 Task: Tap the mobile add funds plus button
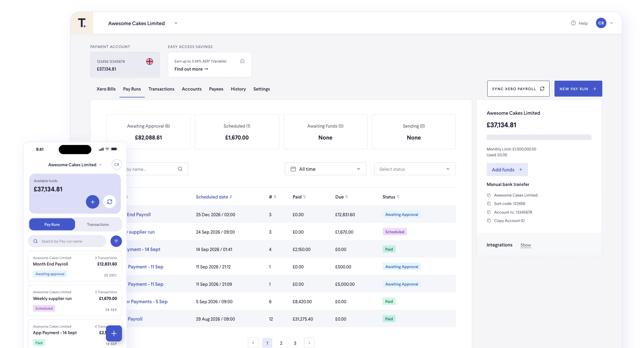tap(92, 202)
